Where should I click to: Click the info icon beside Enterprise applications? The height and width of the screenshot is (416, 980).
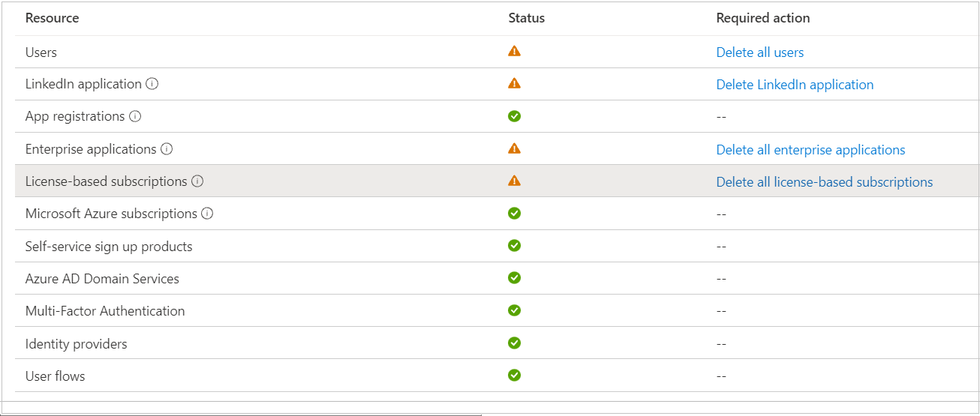167,148
